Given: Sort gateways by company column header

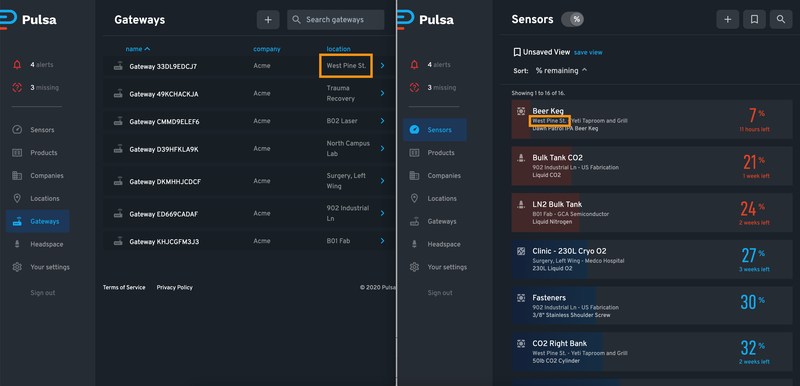Looking at the screenshot, I should pyautogui.click(x=267, y=49).
